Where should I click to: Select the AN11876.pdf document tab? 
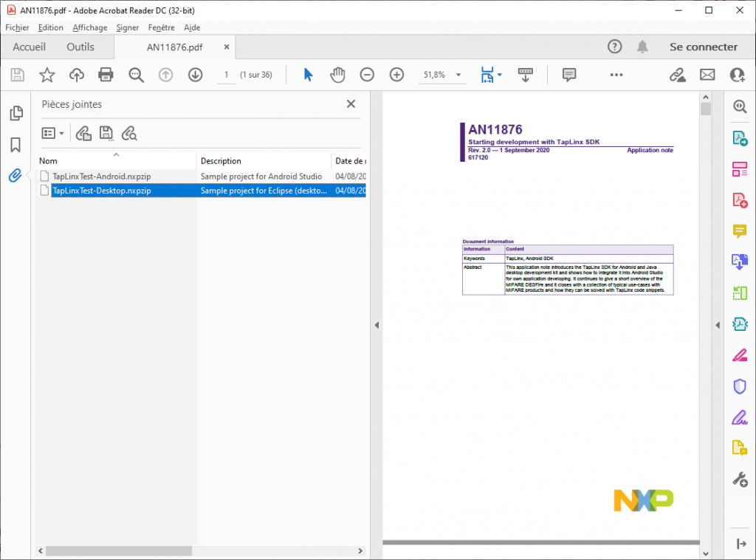174,47
